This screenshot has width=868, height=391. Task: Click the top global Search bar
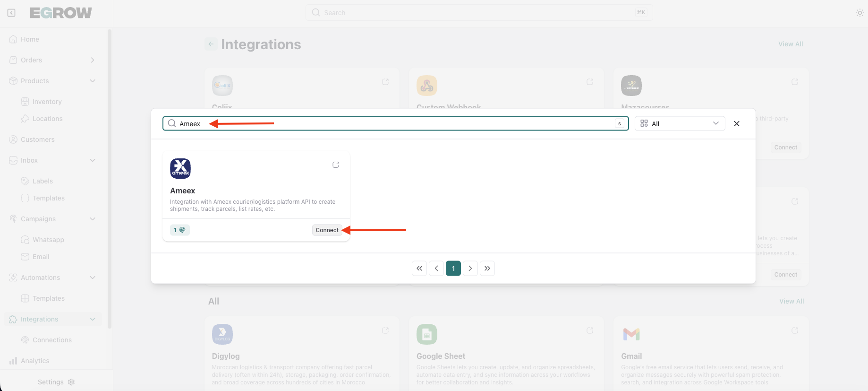click(x=479, y=13)
